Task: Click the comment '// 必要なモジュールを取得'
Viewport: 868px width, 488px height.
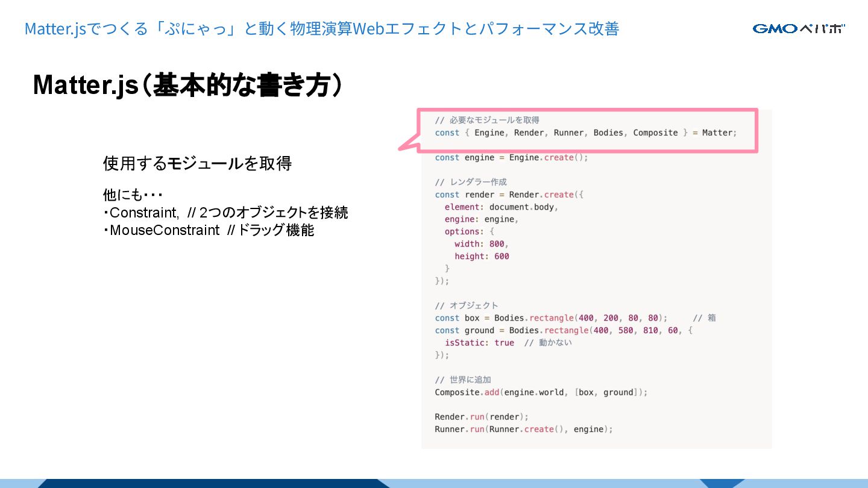Action: click(x=487, y=120)
